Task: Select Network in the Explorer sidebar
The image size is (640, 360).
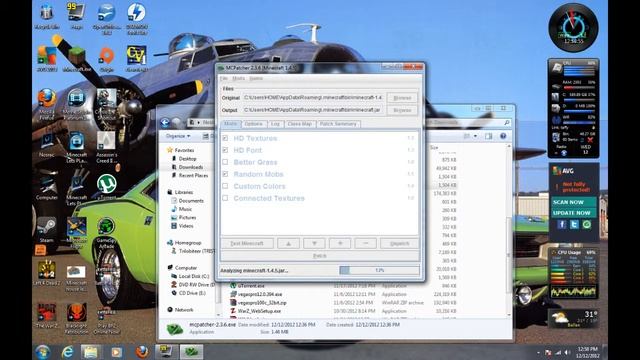Action: [x=184, y=310]
